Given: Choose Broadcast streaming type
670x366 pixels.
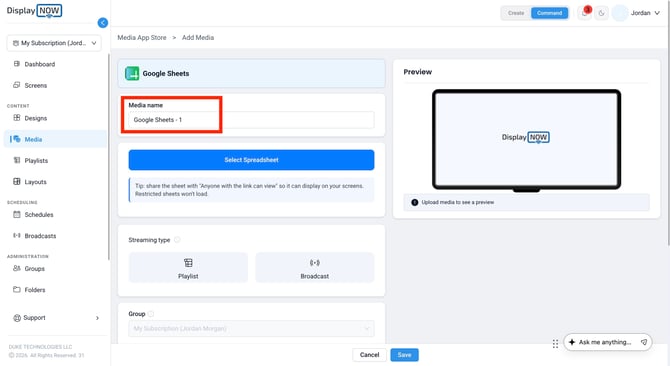Looking at the screenshot, I should 315,268.
